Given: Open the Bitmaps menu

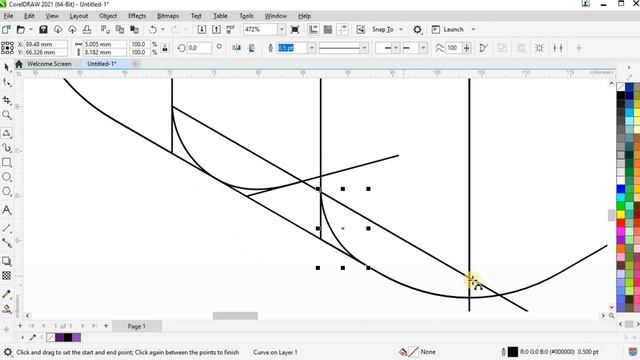Looking at the screenshot, I should [168, 16].
